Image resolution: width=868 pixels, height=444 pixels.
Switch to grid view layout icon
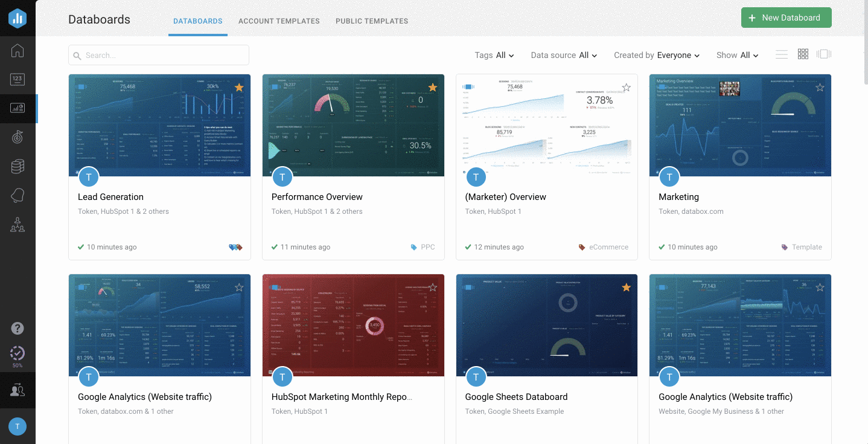(803, 54)
